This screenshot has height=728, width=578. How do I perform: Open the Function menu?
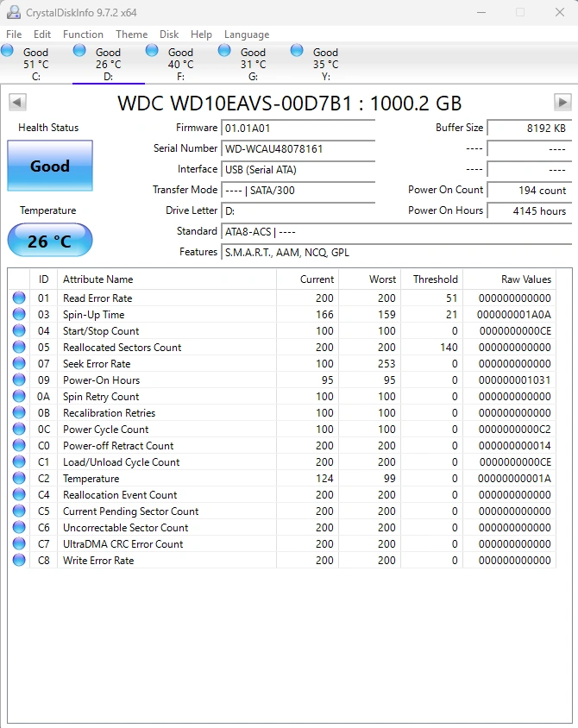click(83, 35)
